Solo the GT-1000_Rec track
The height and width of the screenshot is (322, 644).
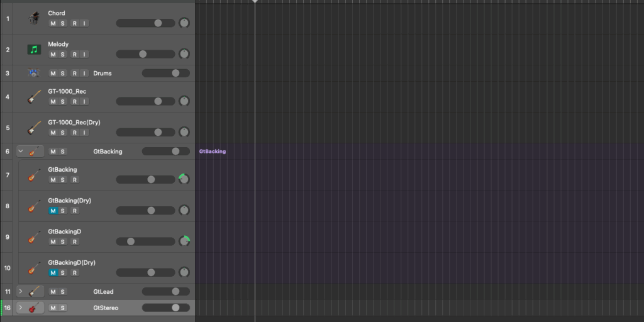62,101
